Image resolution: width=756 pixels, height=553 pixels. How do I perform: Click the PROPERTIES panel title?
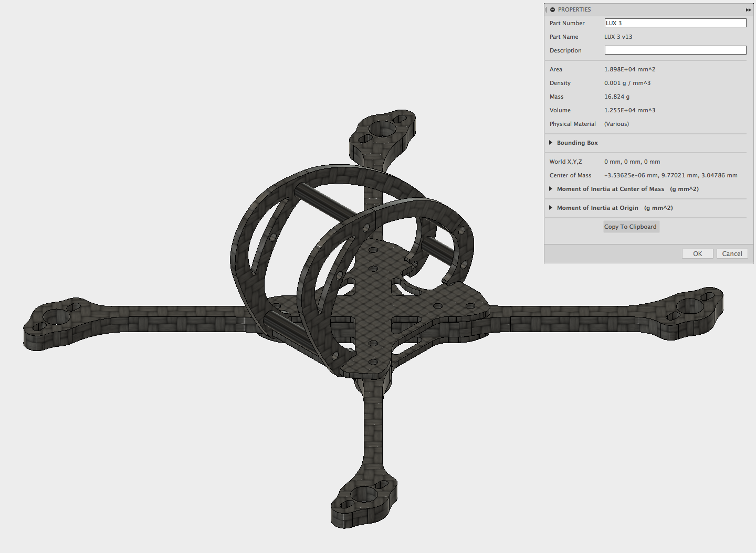coord(574,9)
